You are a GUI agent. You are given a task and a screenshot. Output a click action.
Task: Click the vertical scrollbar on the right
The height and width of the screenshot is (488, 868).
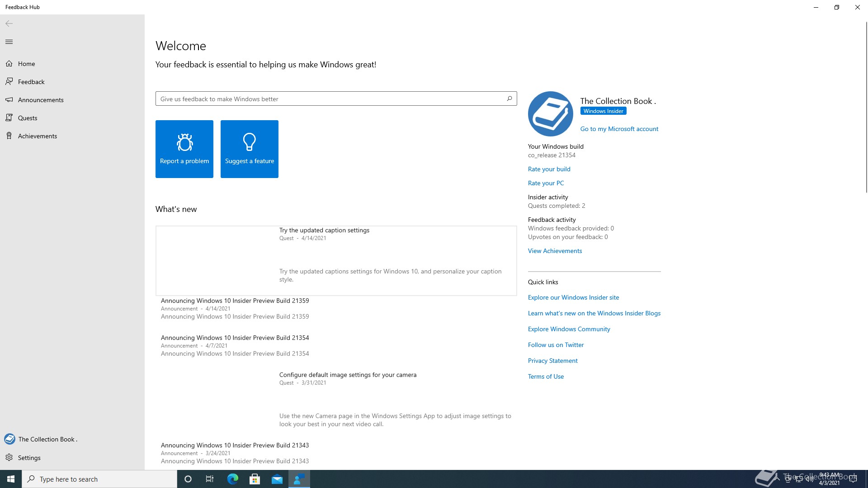pyautogui.click(x=866, y=108)
